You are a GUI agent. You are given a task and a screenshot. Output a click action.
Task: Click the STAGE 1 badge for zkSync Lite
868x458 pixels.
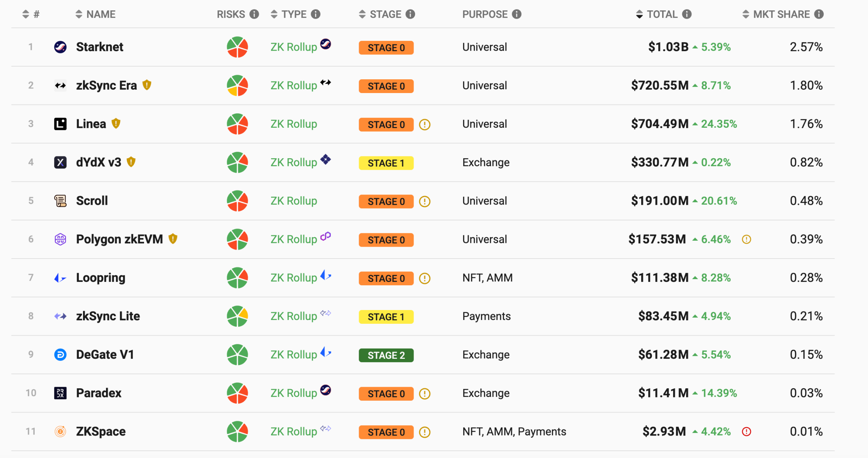[386, 317]
